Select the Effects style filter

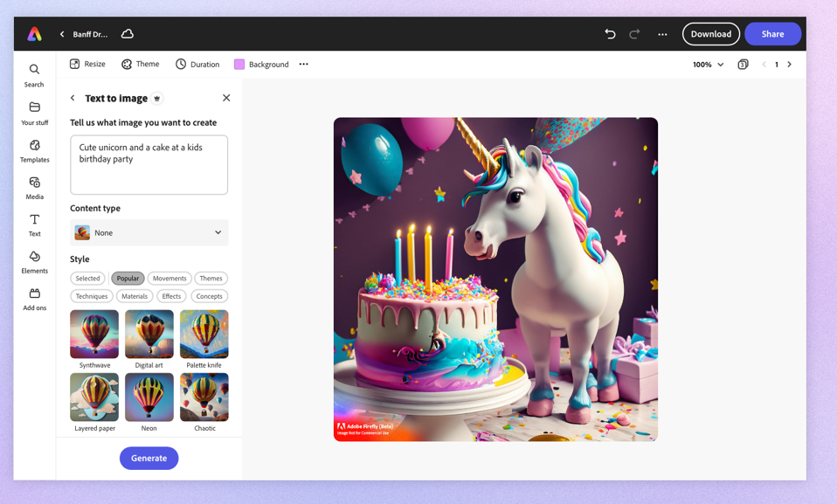(171, 296)
